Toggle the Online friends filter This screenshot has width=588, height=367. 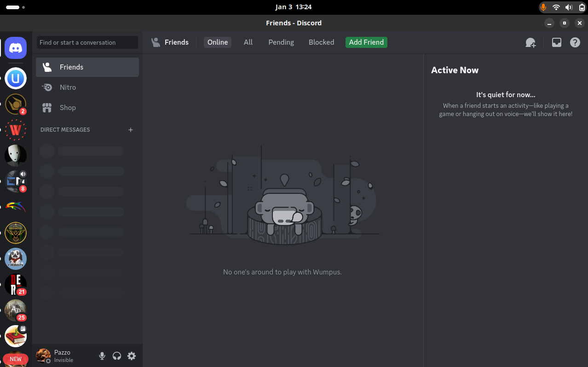click(217, 42)
